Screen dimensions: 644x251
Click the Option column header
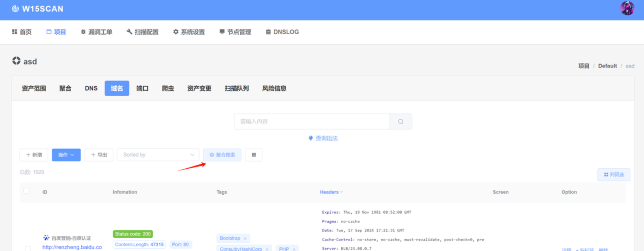[x=569, y=192]
